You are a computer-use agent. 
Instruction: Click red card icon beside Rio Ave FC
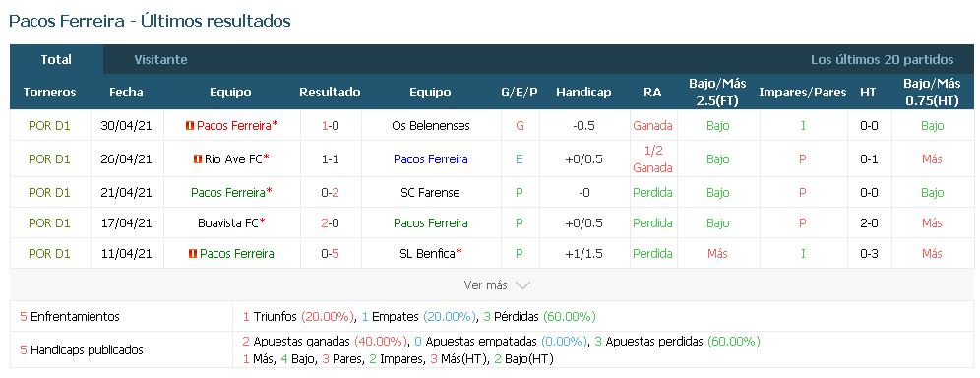coord(198,159)
